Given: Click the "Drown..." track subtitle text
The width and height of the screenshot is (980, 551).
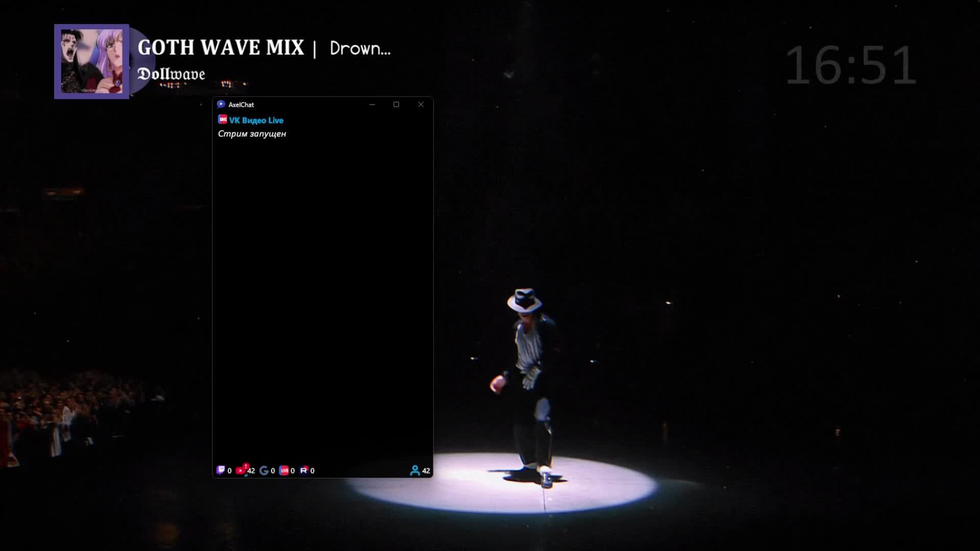Looking at the screenshot, I should point(360,48).
